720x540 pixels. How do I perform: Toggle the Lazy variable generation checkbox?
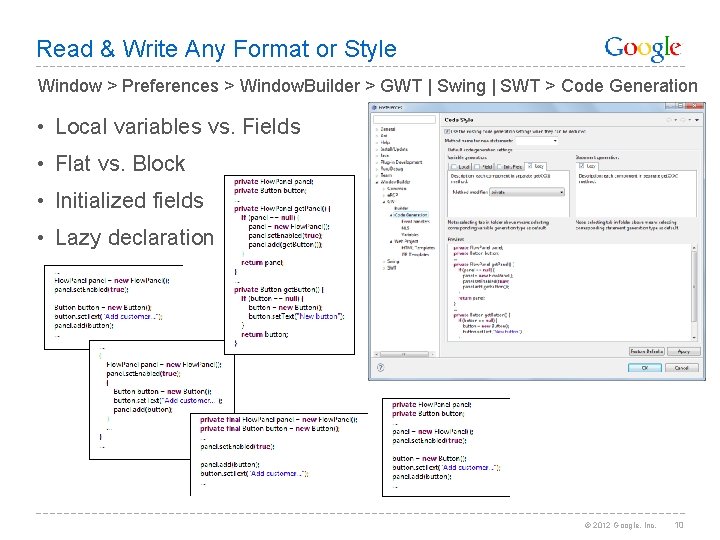(530, 166)
